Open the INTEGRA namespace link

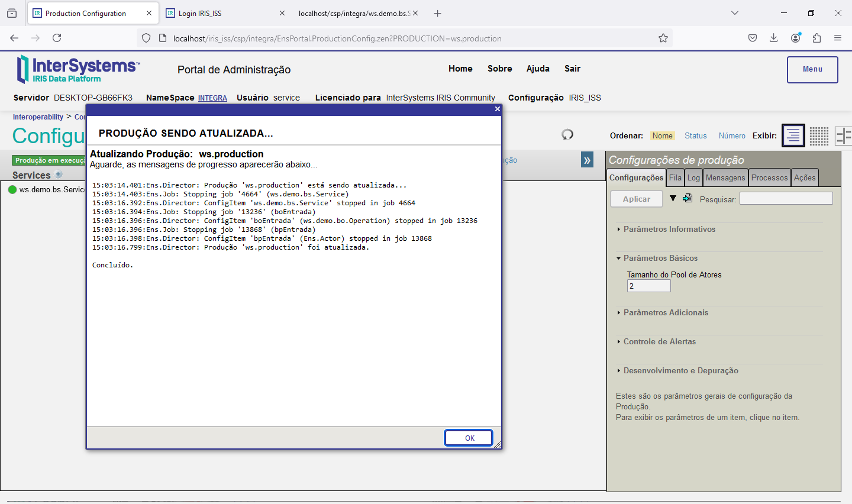click(212, 98)
